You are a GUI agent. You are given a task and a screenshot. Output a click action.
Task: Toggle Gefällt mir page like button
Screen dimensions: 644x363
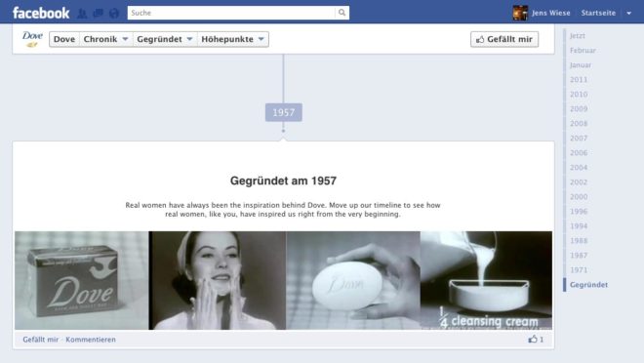[x=504, y=39]
